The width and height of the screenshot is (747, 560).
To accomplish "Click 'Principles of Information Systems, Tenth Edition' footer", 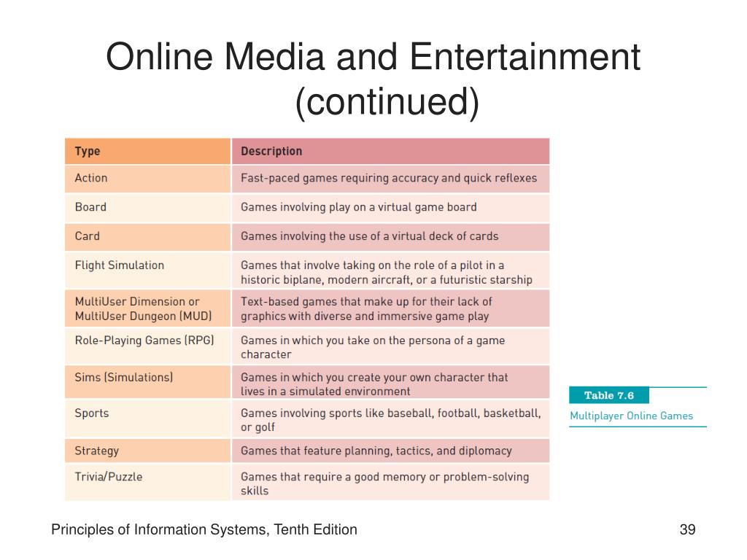I will pos(204,529).
